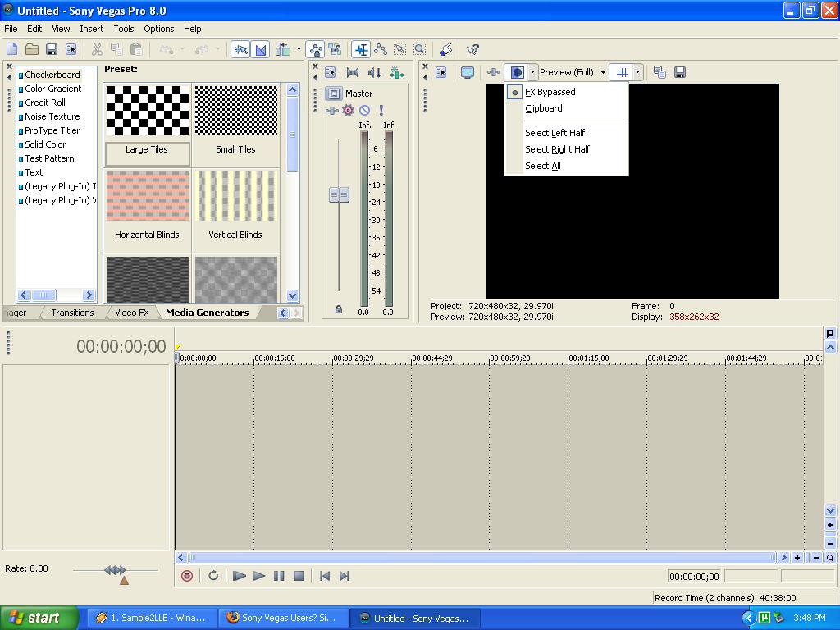Select Credit Roll generator

pos(45,103)
